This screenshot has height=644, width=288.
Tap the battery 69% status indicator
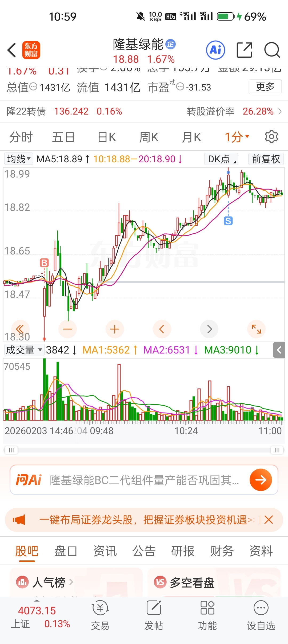pyautogui.click(x=241, y=17)
